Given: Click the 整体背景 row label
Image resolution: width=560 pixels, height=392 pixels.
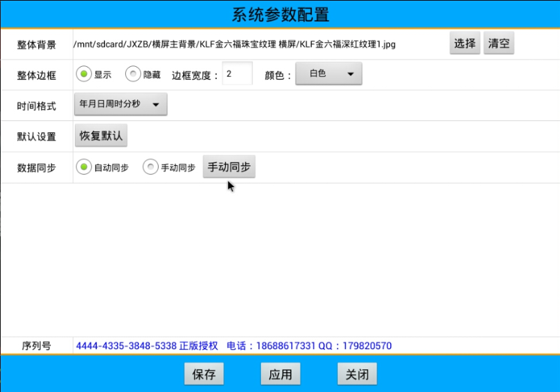Looking at the screenshot, I should pyautogui.click(x=36, y=45).
